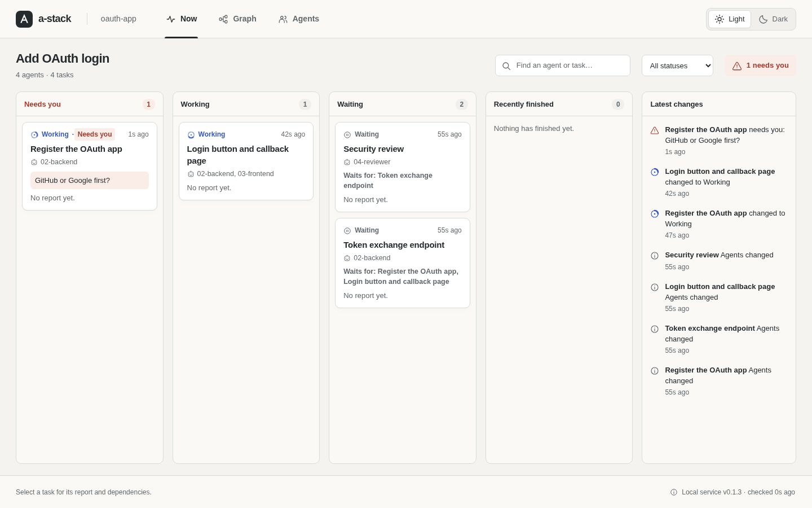Open the Now tab
Screen dimensions: 812x508
[181, 19]
